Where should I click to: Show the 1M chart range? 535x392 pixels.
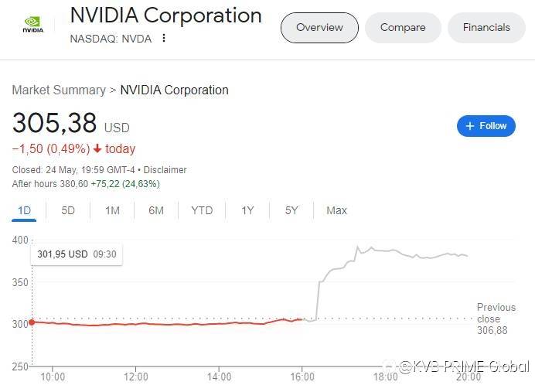pyautogui.click(x=112, y=210)
